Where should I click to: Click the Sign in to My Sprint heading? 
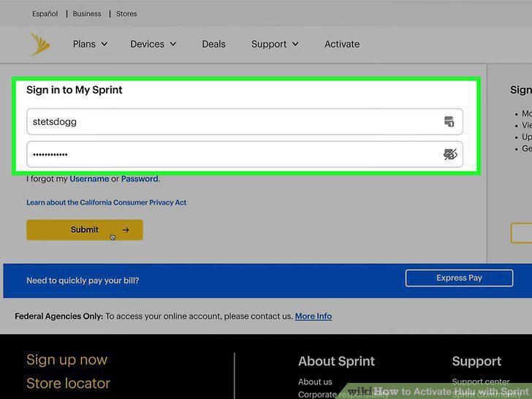tap(75, 90)
